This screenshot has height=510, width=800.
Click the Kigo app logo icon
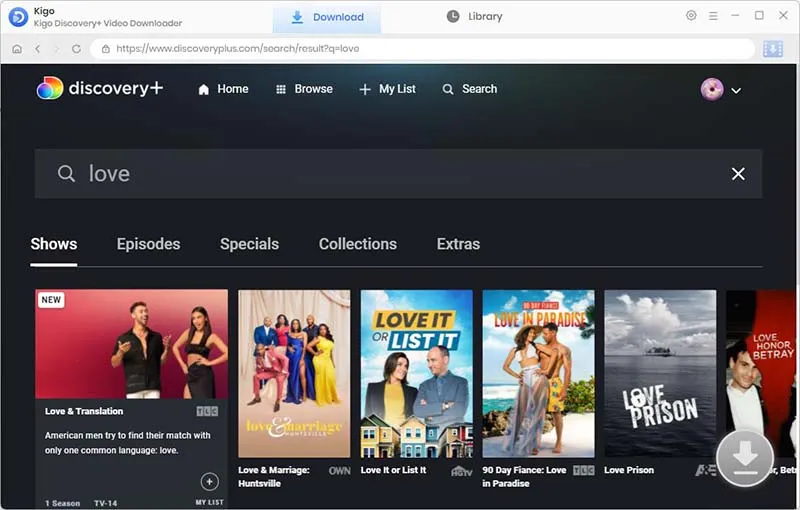point(18,17)
